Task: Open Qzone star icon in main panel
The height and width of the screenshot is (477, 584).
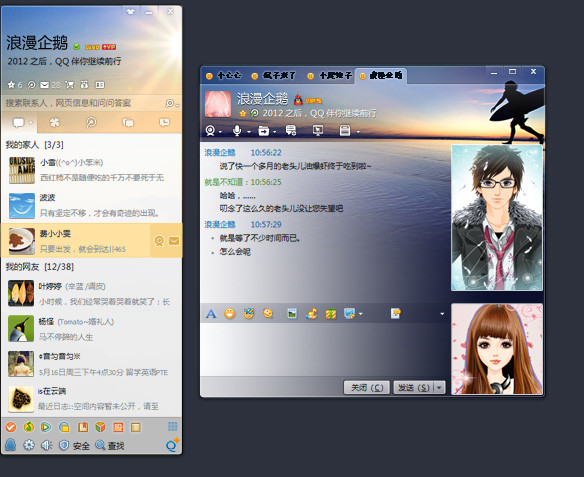Action: coord(11,85)
